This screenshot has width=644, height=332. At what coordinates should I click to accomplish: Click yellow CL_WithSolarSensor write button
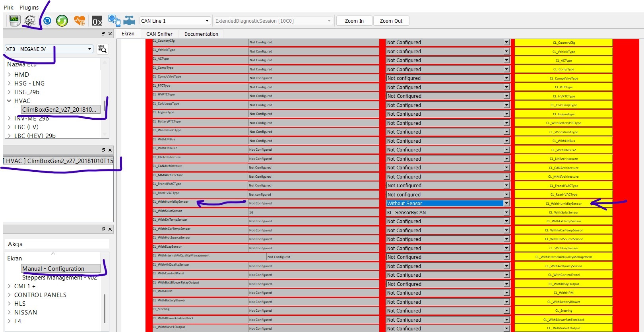[x=563, y=212]
